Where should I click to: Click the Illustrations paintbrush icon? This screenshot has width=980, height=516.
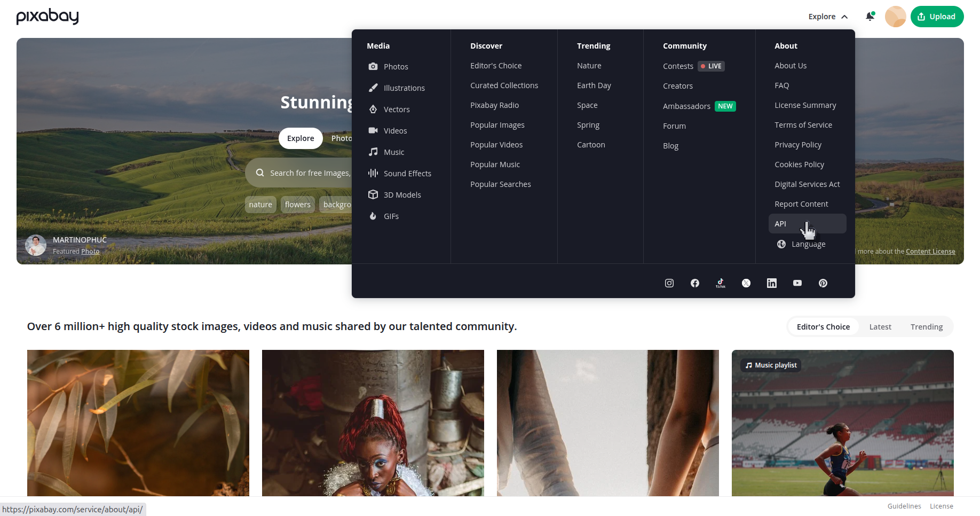pyautogui.click(x=373, y=88)
